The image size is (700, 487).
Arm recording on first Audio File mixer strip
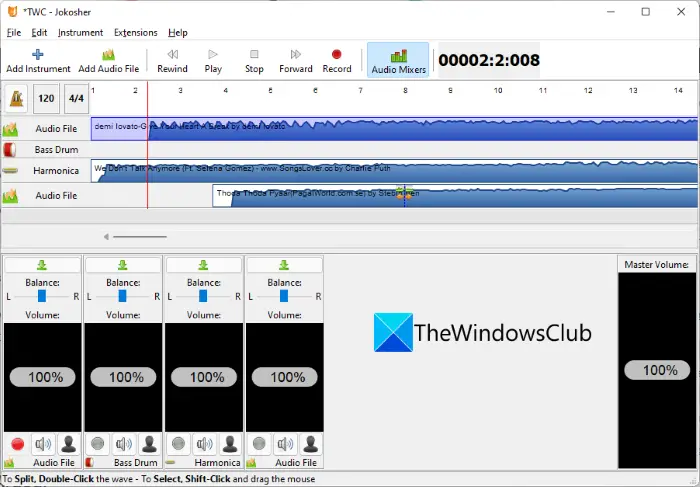click(x=17, y=444)
